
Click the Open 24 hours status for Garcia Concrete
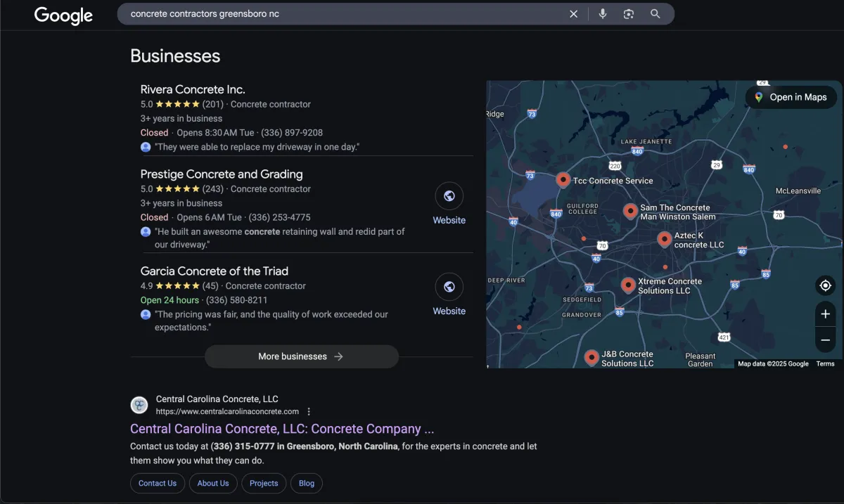(170, 300)
